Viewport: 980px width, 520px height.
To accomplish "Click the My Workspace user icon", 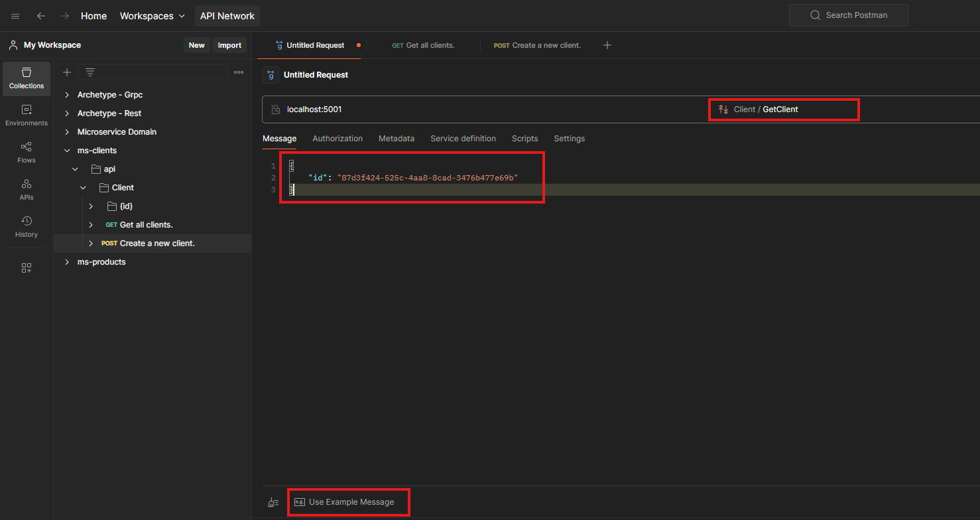I will pos(13,45).
